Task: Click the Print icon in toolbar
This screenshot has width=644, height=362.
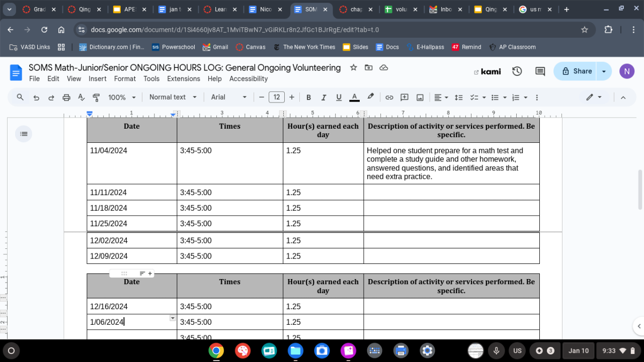Action: point(66,98)
